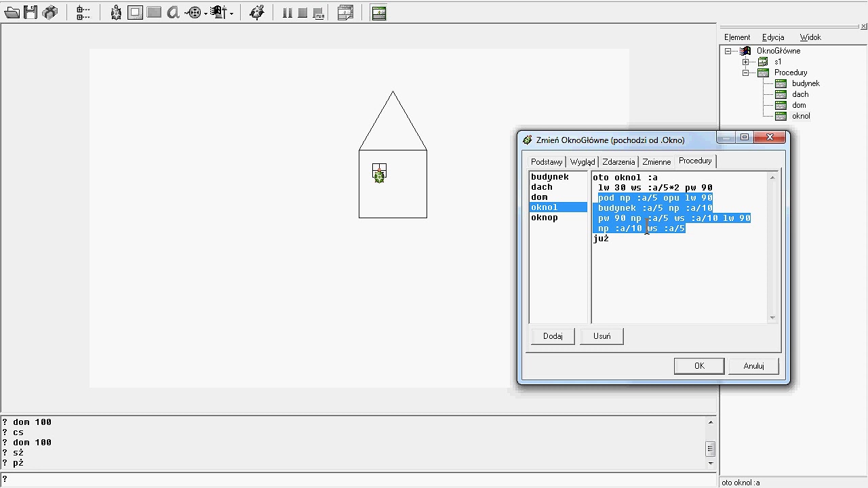This screenshot has height=488, width=868.
Task: Open the Edycja menu
Action: click(x=773, y=37)
